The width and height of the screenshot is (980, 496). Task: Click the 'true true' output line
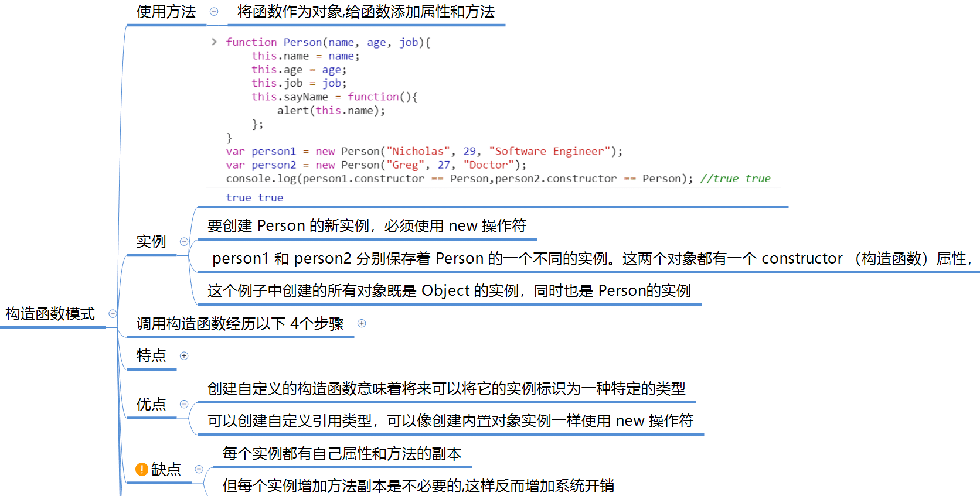coord(254,198)
